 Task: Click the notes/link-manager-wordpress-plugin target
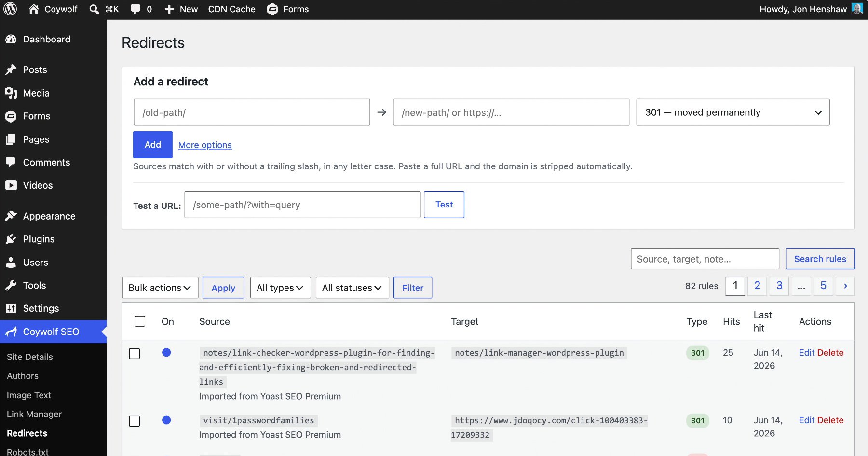pyautogui.click(x=539, y=353)
